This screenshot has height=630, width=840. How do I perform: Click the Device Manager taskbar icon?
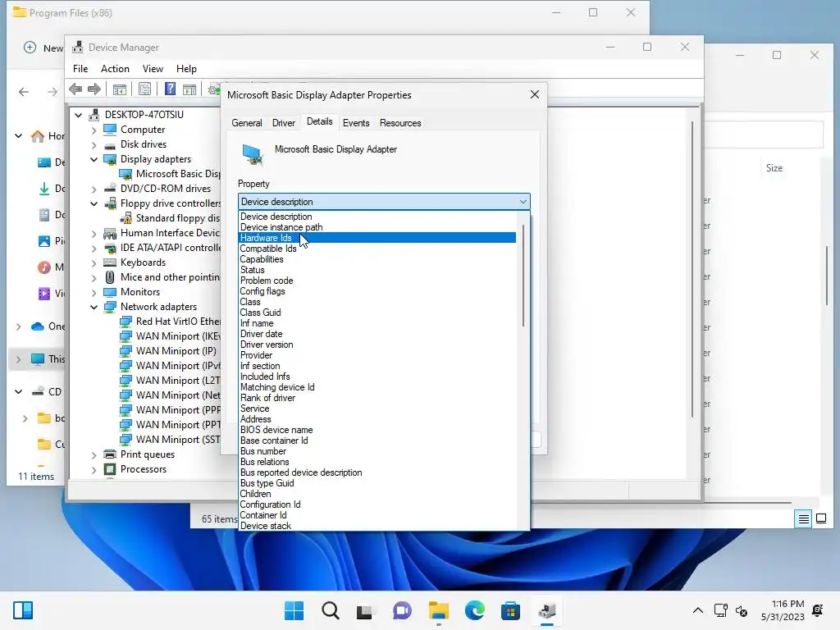coord(547,610)
